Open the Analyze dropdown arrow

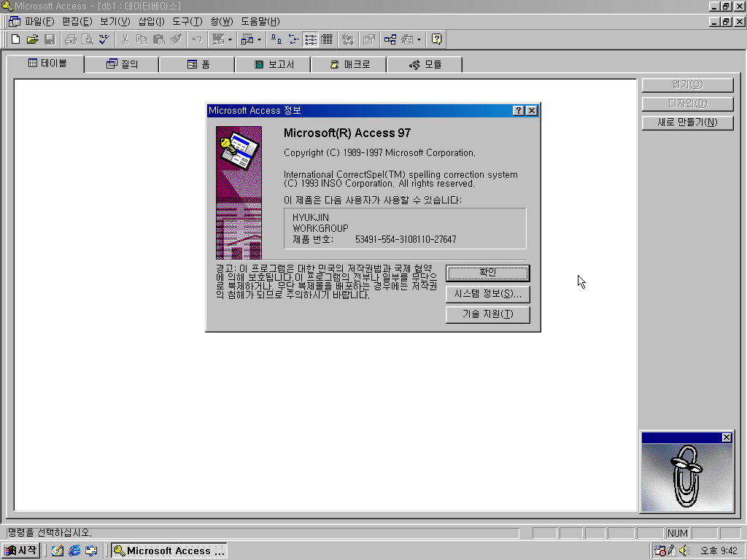click(x=259, y=39)
